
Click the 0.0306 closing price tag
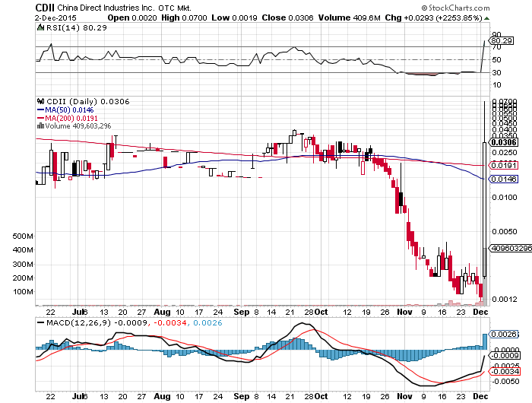[503, 142]
